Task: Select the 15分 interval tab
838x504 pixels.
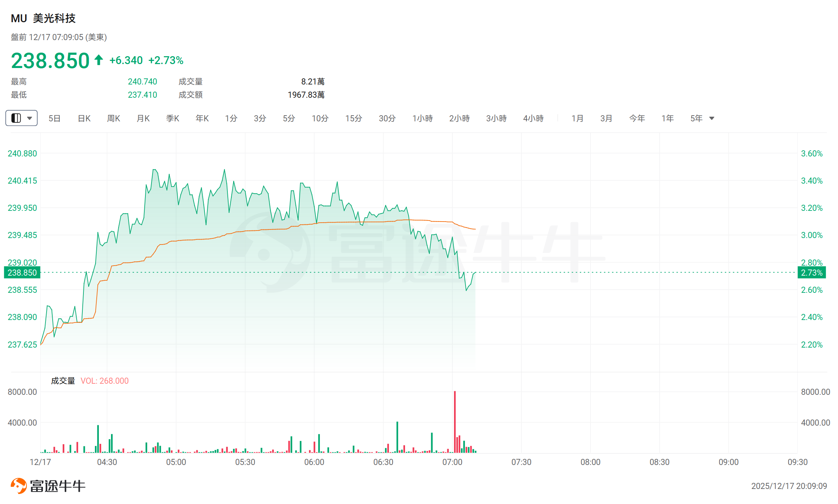Action: [353, 118]
